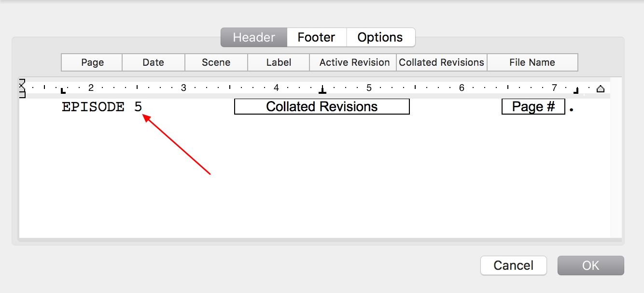Image resolution: width=644 pixels, height=293 pixels.
Task: Place cursor after EPISODE 5 text
Action: [143, 107]
